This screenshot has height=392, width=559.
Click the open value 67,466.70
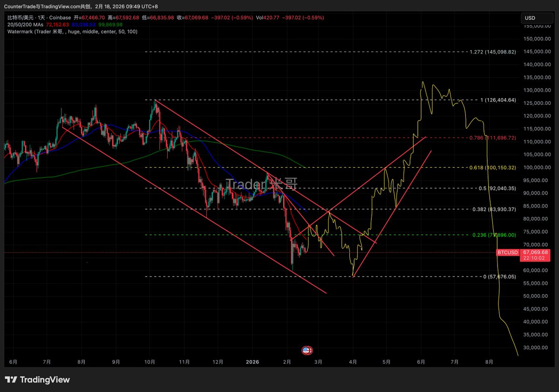[93, 17]
